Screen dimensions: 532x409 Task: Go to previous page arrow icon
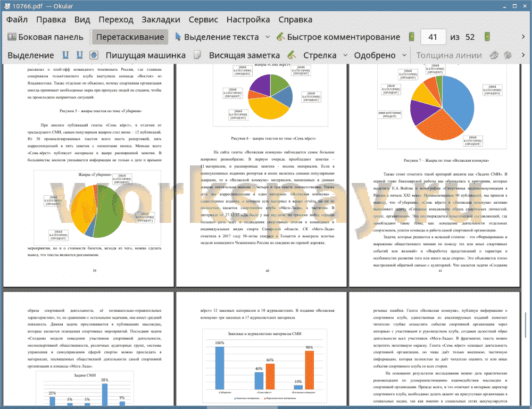(411, 37)
